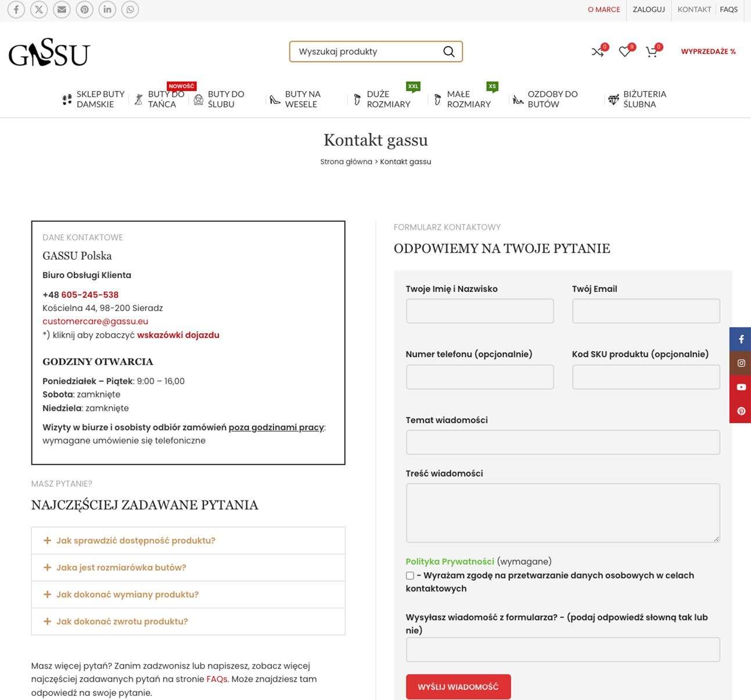Click the LinkedIn share icon
This screenshot has width=751, height=700.
tap(107, 10)
